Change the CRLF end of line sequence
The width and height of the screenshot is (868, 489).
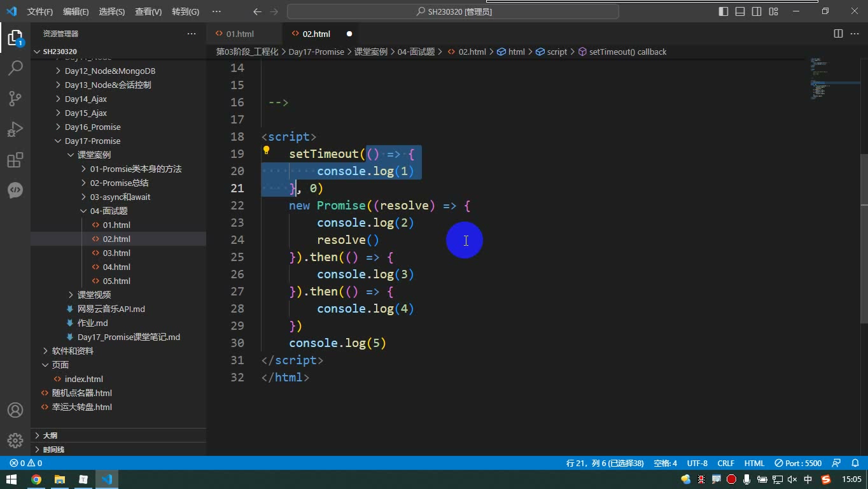click(725, 463)
